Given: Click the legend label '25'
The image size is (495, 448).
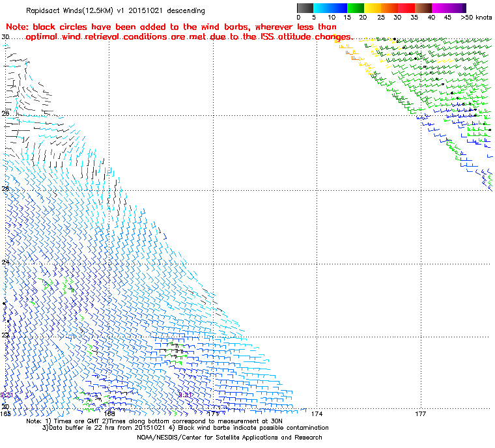Looking at the screenshot, I should 381,18.
